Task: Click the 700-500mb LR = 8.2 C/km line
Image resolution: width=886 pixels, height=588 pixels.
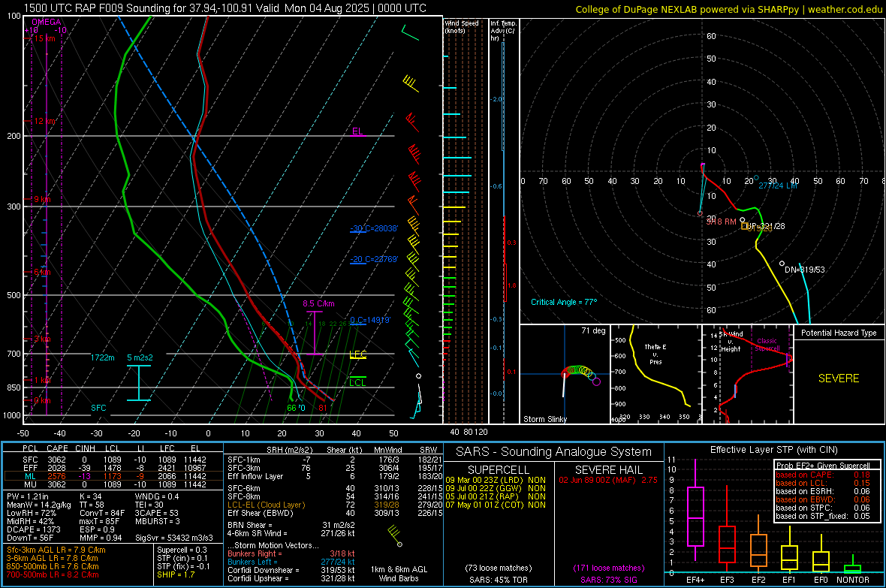Action: coord(53,574)
